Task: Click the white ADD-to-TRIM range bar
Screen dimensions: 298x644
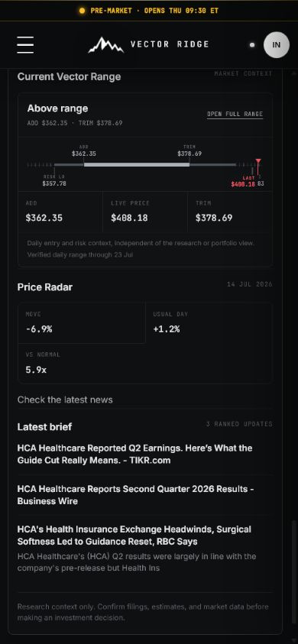Action: pos(137,165)
